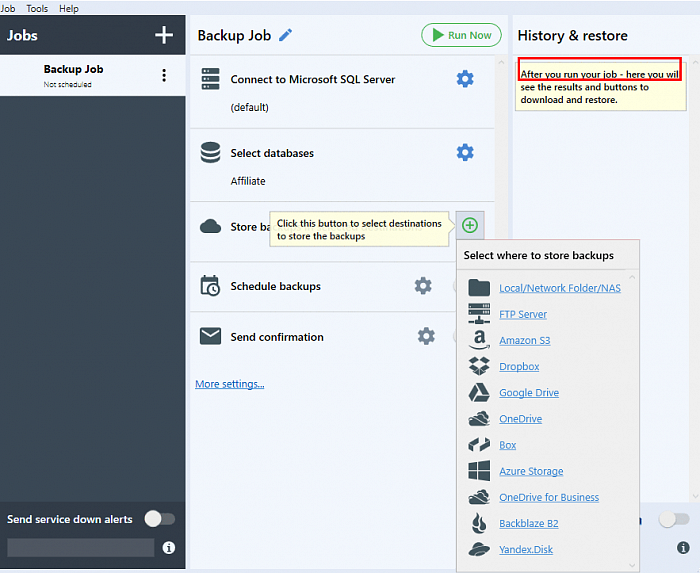Viewport: 700px width, 573px height.
Task: Click the Send confirmation label
Action: 277,337
